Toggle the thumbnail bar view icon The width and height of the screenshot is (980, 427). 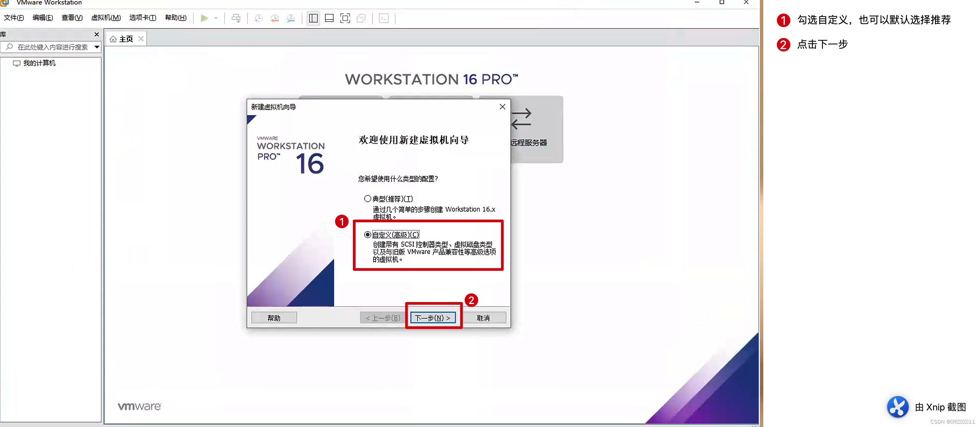329,18
